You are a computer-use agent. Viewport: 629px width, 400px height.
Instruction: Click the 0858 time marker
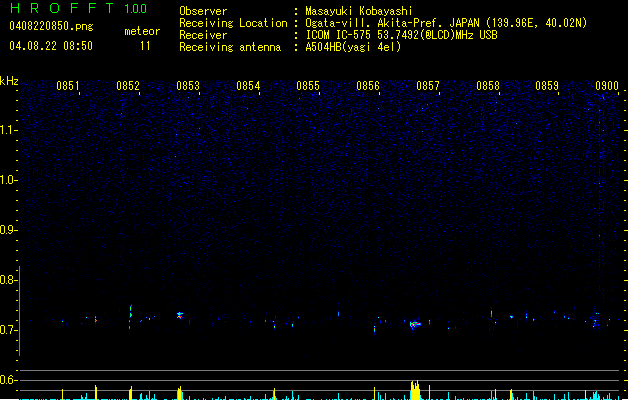tap(487, 86)
